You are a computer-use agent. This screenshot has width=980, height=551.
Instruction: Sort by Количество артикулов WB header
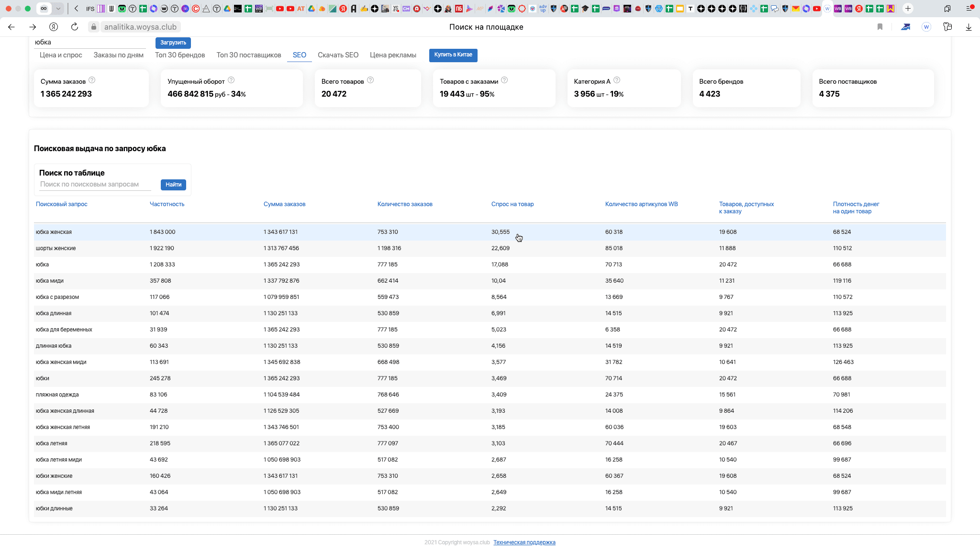tap(641, 204)
